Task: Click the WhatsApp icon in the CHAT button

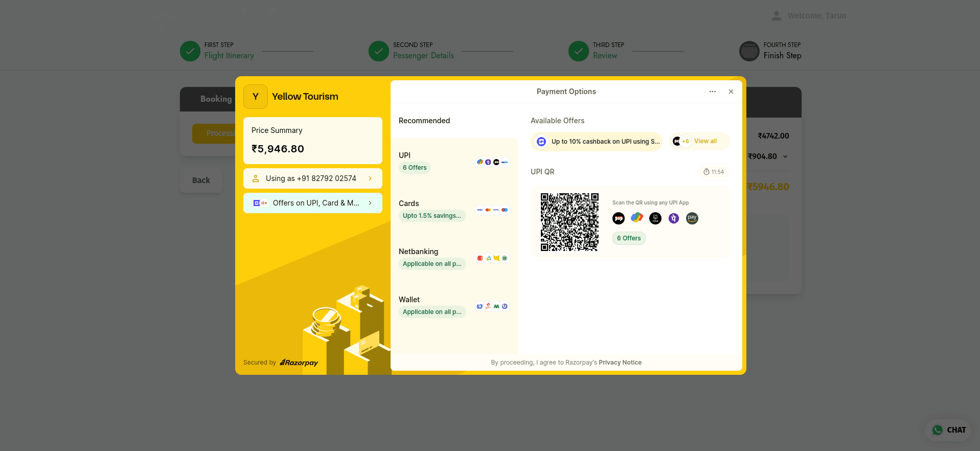Action: [x=938, y=430]
